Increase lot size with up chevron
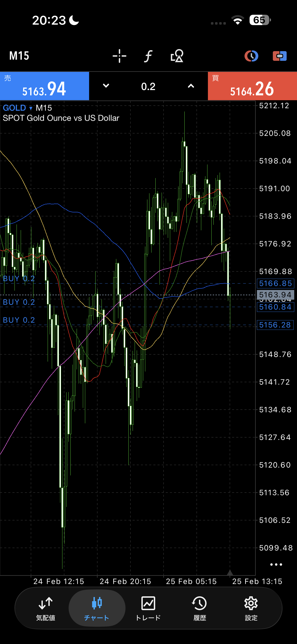This screenshot has width=297, height=644. (191, 86)
